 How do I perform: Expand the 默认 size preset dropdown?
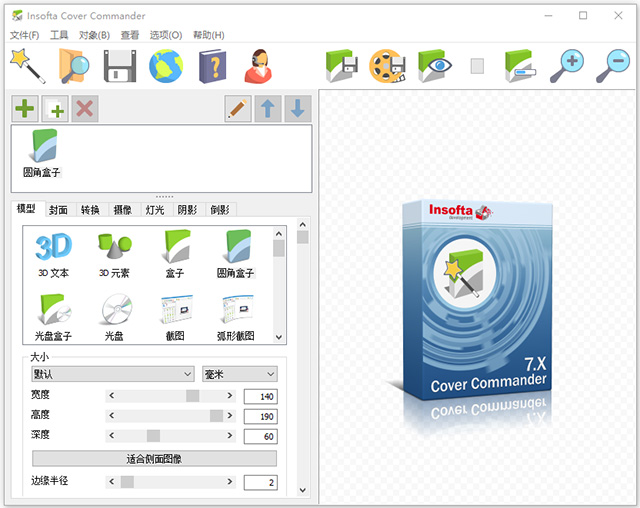click(113, 374)
